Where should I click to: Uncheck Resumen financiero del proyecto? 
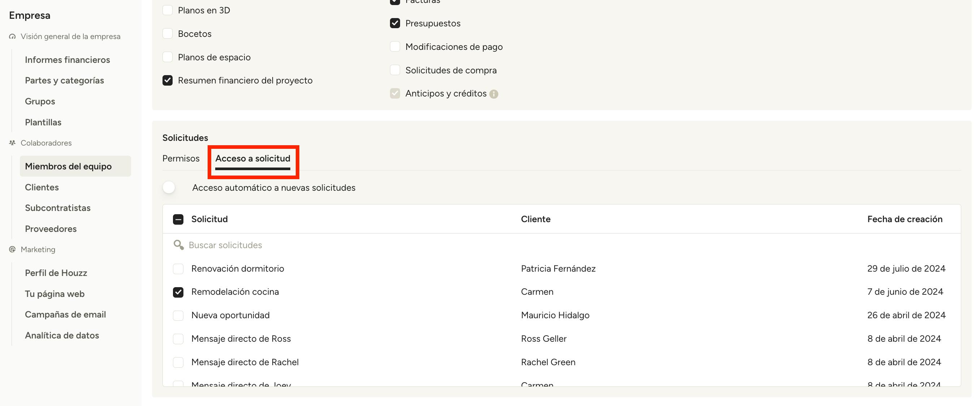[x=168, y=80]
